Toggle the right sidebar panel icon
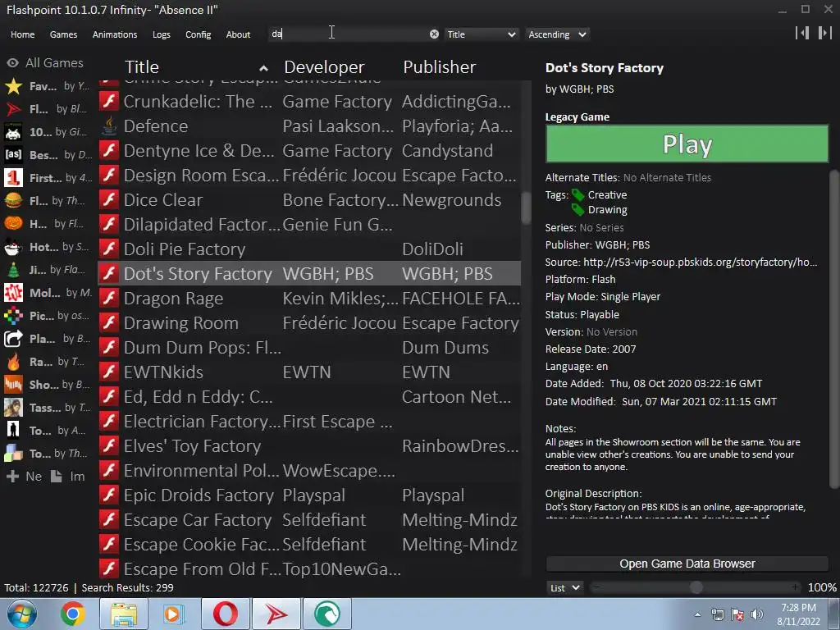The image size is (840, 630). [x=824, y=33]
